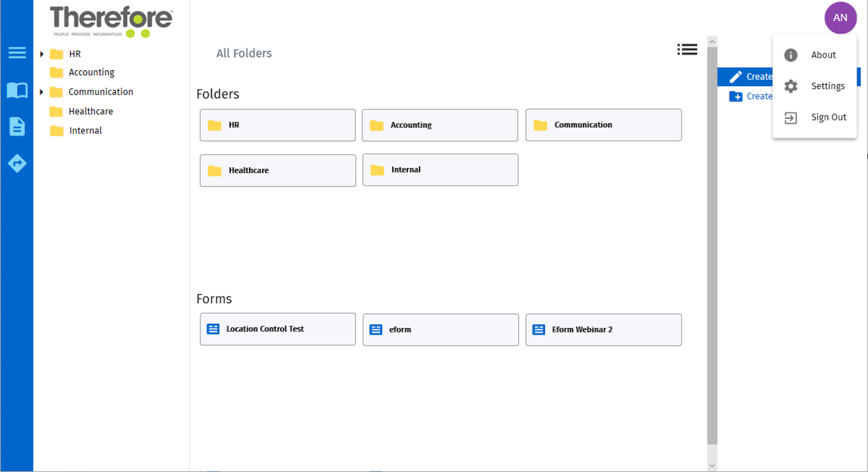The image size is (868, 472).
Task: Click the Create folder plus icon
Action: pos(736,96)
